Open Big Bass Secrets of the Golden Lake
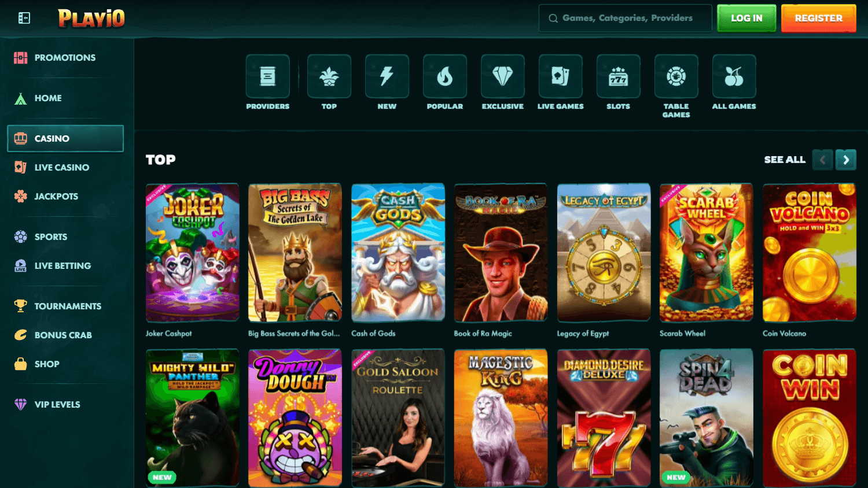Image resolution: width=868 pixels, height=488 pixels. tap(295, 253)
